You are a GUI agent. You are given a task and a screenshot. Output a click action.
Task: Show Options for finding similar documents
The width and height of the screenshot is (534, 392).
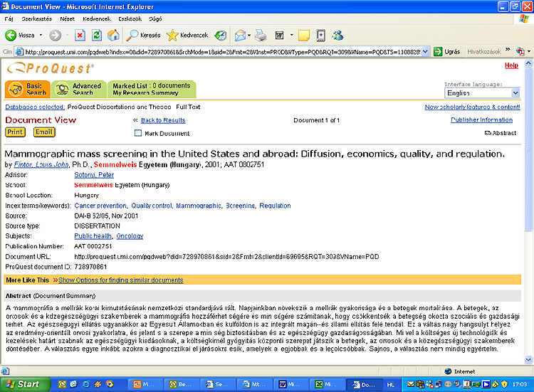[x=121, y=280]
